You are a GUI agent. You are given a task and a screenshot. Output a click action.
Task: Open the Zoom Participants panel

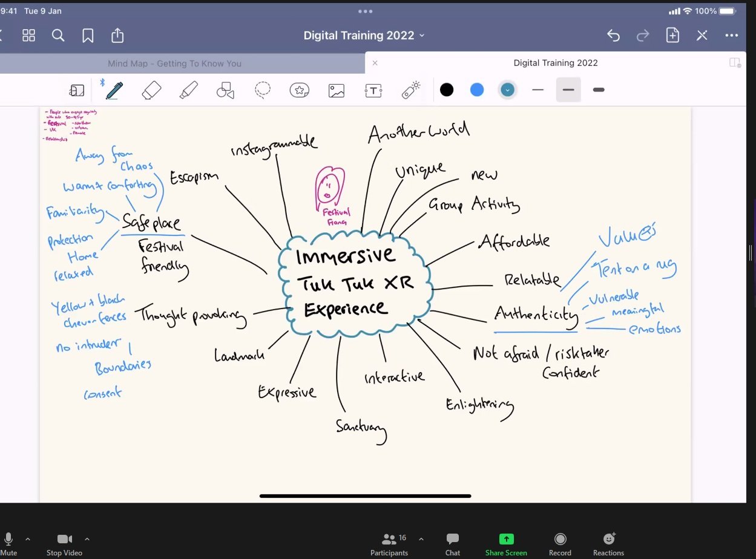(389, 543)
